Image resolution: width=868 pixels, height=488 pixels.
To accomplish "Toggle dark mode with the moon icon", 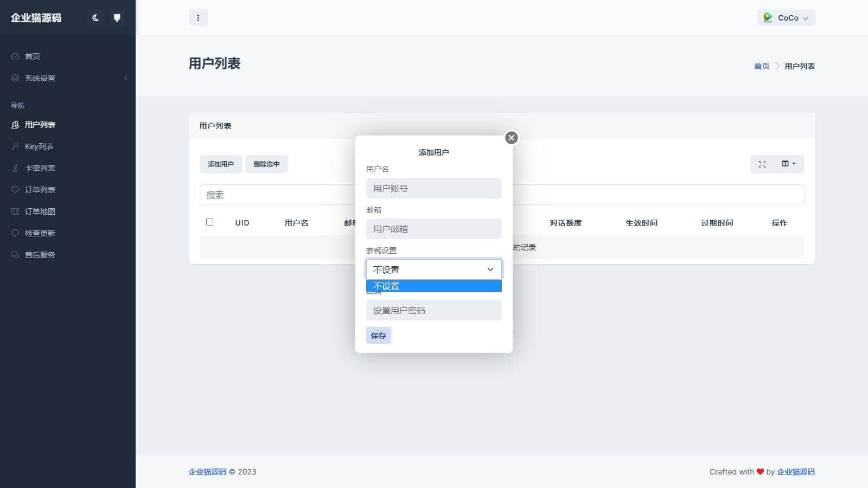I will [95, 18].
